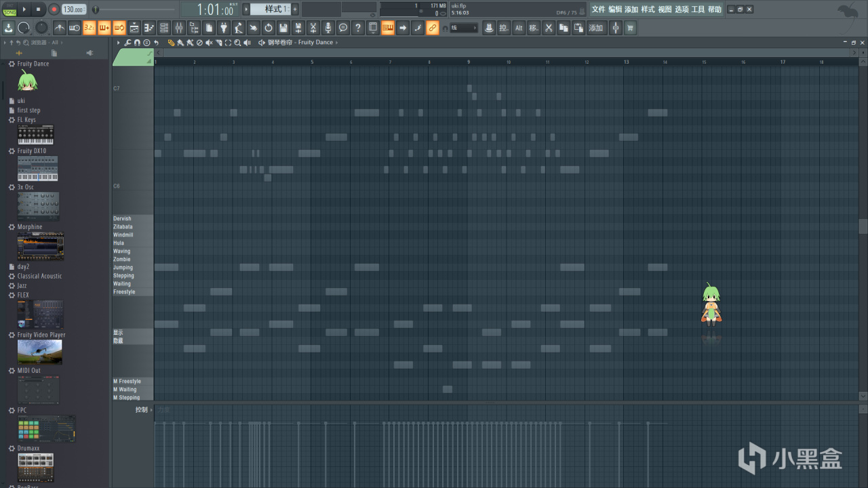Click the piano roll stamp icon
Viewport: 868px width, 488px height.
pos(146,43)
